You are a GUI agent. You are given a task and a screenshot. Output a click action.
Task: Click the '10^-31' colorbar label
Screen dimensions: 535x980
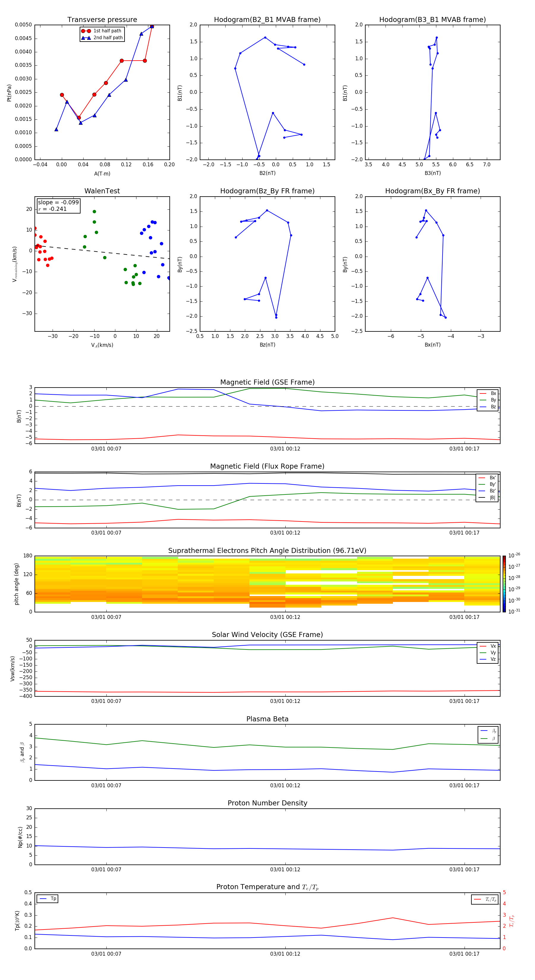(x=514, y=611)
